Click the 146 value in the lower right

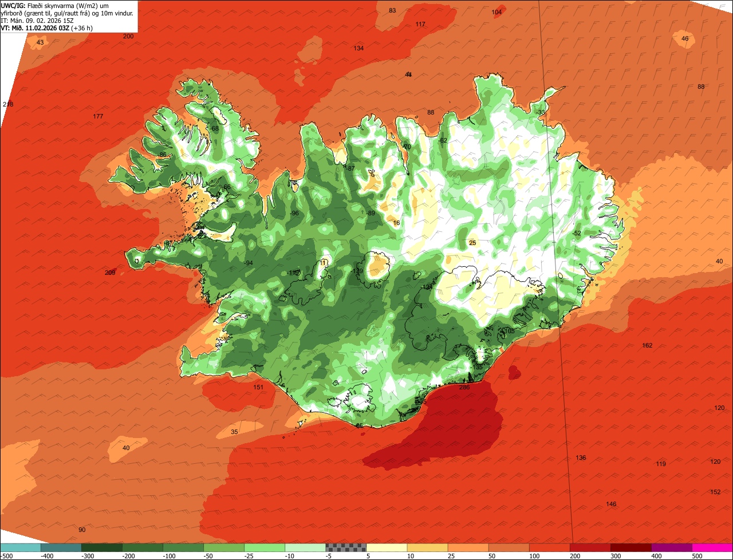pos(611,504)
